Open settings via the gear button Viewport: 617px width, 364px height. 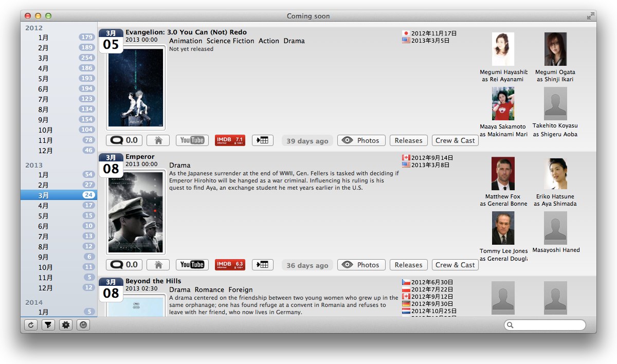(x=66, y=325)
